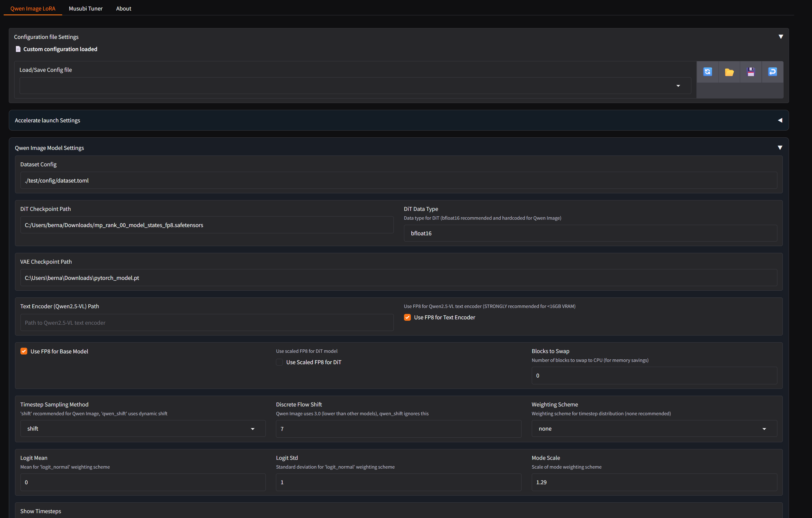This screenshot has height=518, width=812.
Task: Click the Text Encoder path field
Action: (x=206, y=322)
